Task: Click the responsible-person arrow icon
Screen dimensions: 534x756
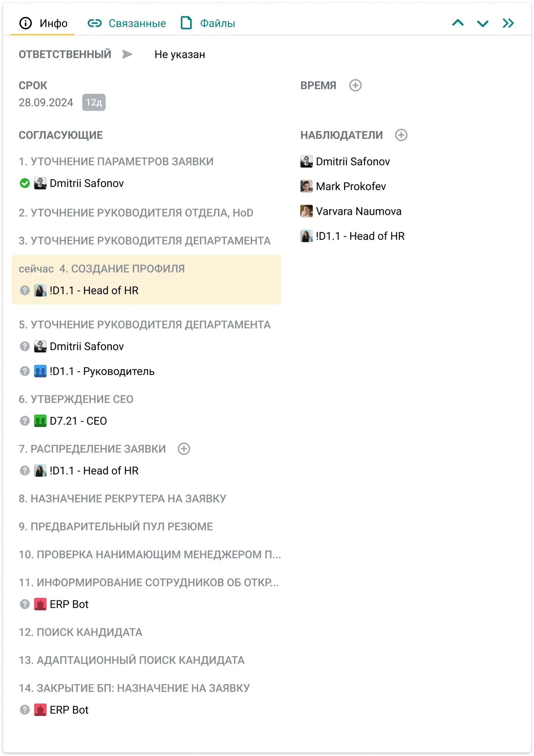Action: pos(127,54)
